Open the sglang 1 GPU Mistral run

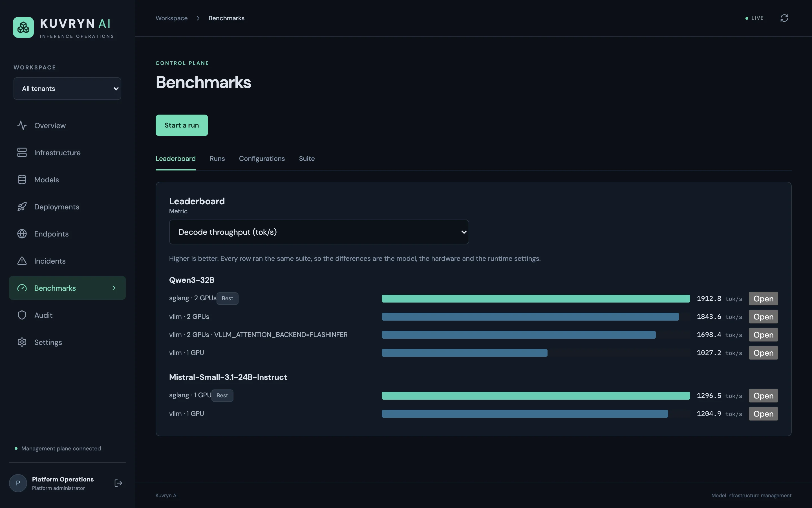click(x=763, y=396)
